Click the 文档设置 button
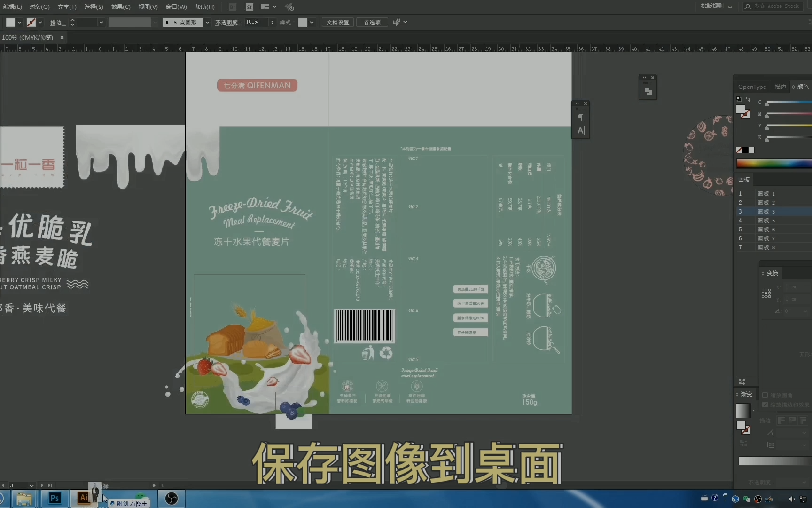 [x=338, y=23]
